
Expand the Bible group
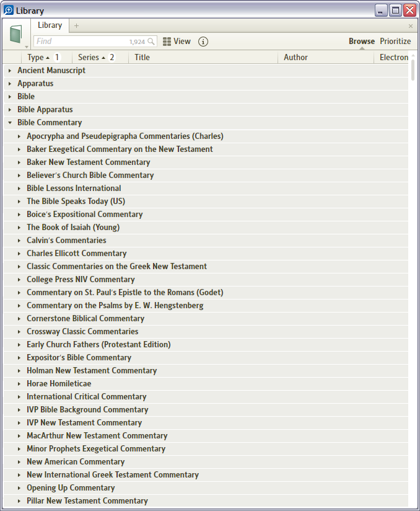pyautogui.click(x=10, y=97)
